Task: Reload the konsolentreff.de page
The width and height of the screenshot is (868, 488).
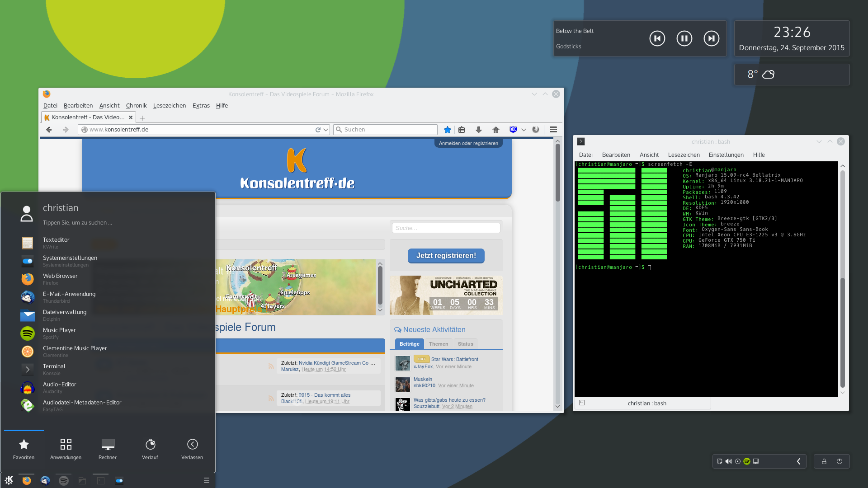Action: click(x=318, y=130)
